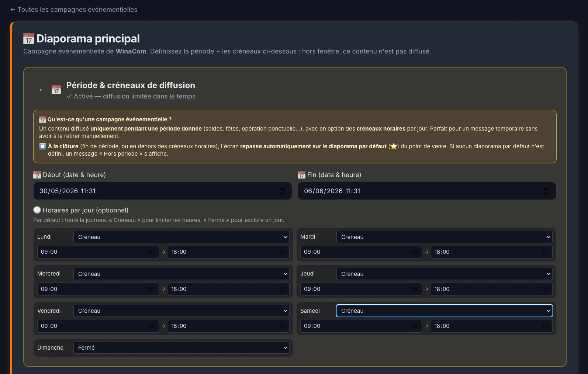Click Vendredi start time clock icon
Screen dimensions: 588x374
(152, 326)
